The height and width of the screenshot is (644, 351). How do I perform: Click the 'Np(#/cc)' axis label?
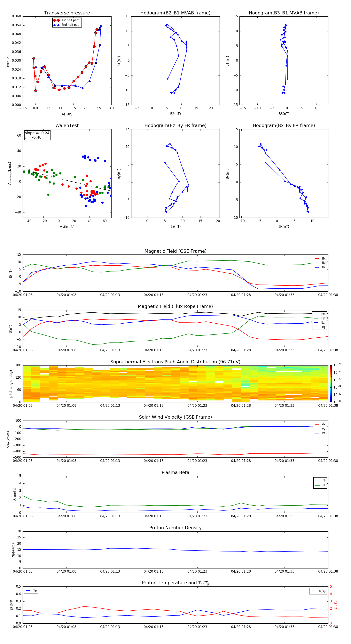click(13, 550)
